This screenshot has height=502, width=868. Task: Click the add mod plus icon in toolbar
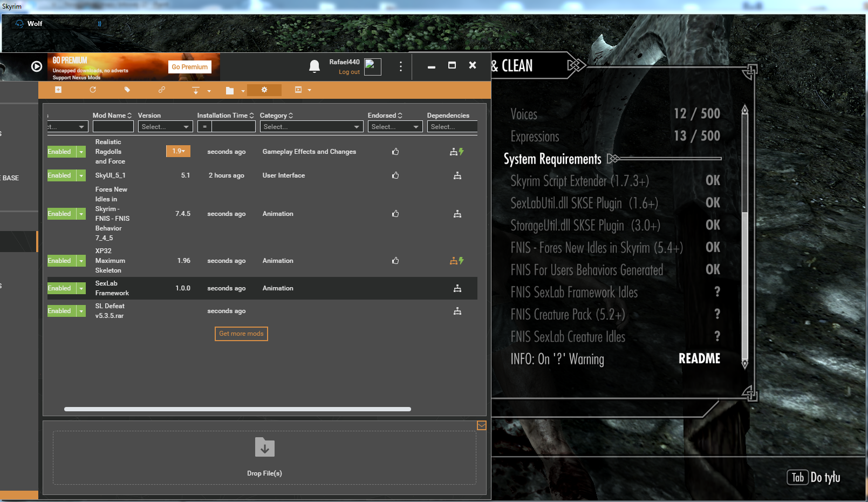(58, 90)
